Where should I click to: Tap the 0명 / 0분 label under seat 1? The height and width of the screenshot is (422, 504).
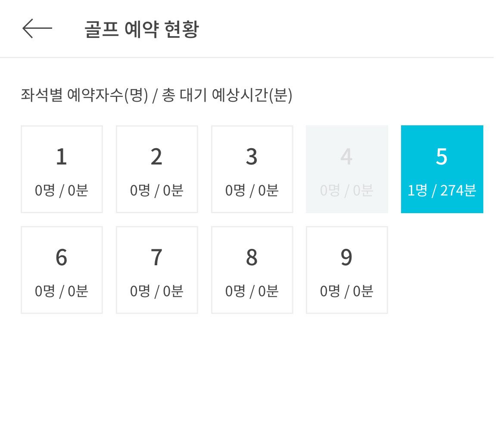[x=62, y=190]
